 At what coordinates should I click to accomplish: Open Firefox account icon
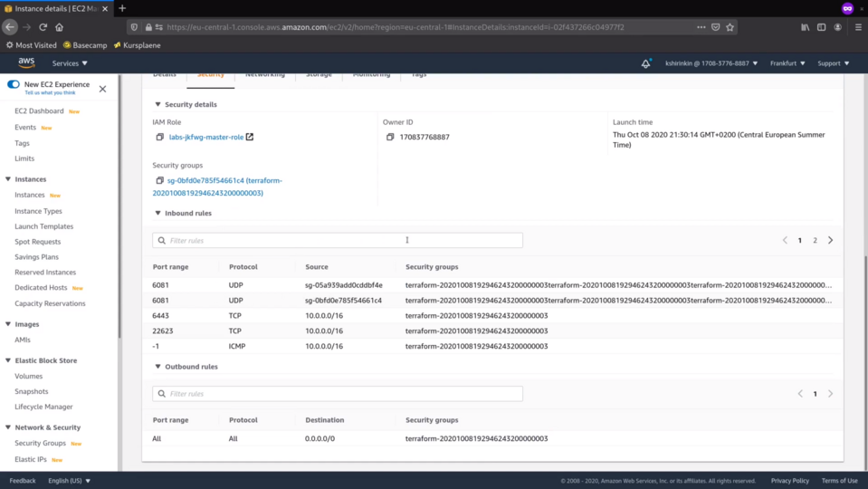838,27
